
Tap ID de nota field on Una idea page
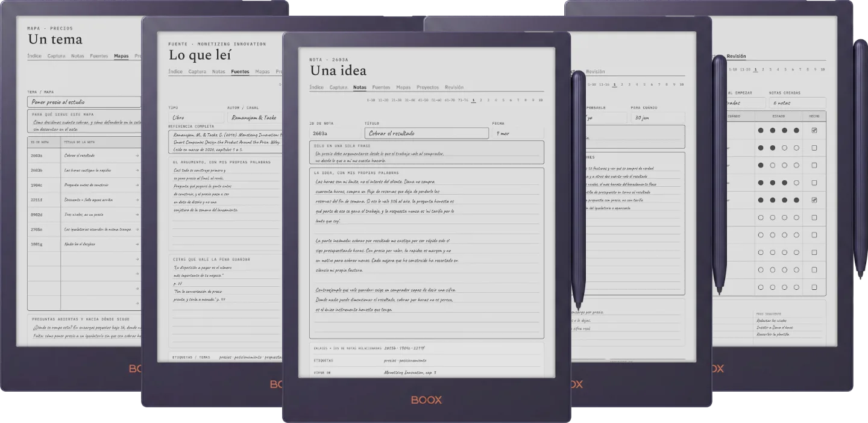pyautogui.click(x=335, y=133)
